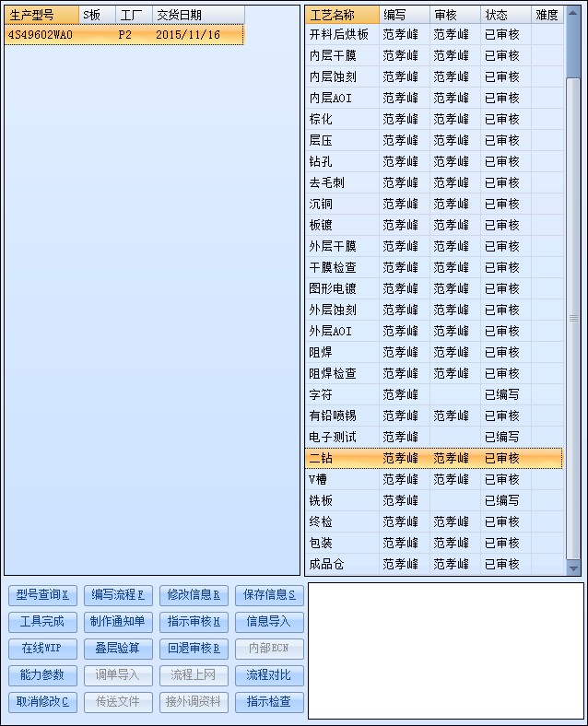Select the 电子测试 process row
Viewport: 588px width, 726px height.
[x=434, y=437]
